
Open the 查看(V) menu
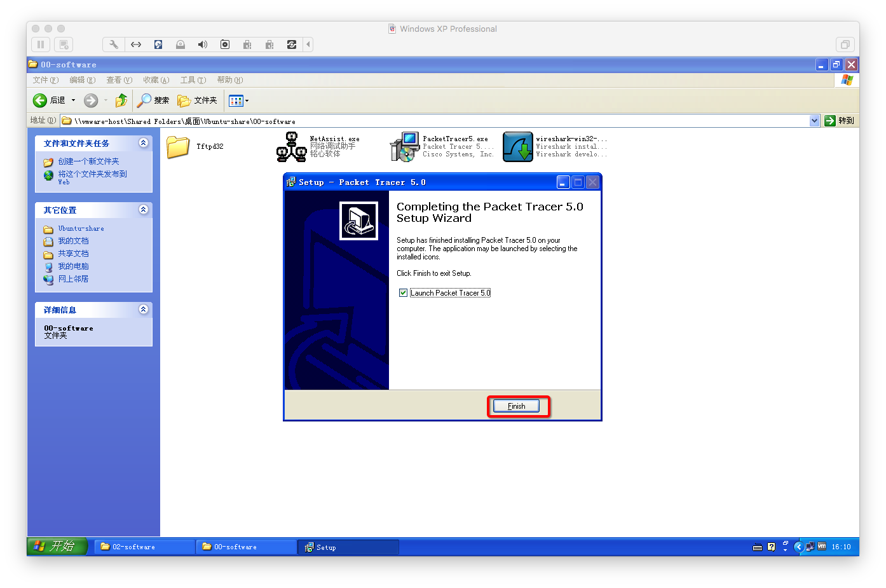pos(119,80)
